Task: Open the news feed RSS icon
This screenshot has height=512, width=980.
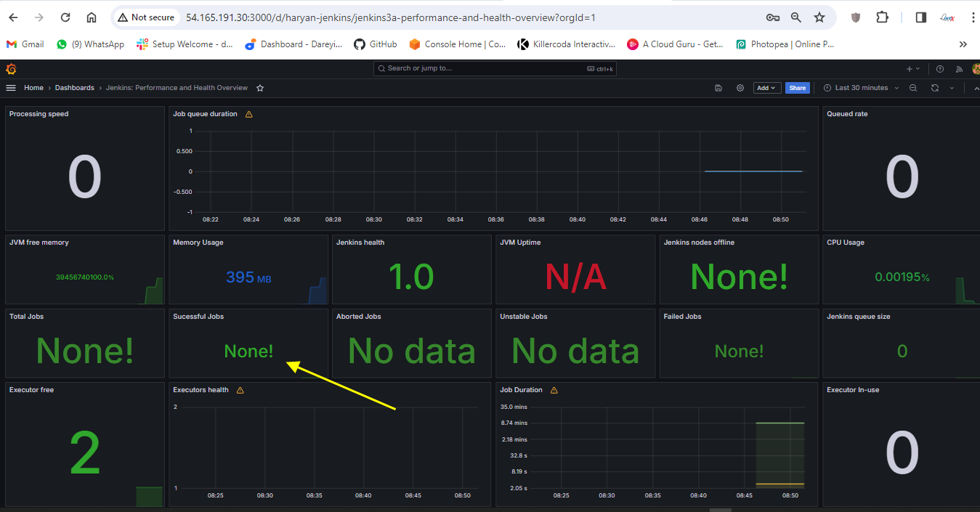Action: tap(959, 69)
